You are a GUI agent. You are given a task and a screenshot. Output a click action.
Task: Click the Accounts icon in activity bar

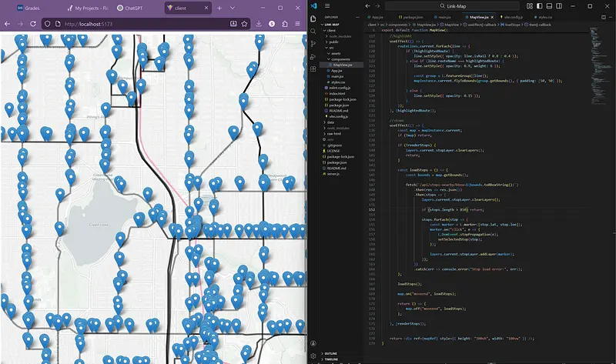pyautogui.click(x=313, y=345)
